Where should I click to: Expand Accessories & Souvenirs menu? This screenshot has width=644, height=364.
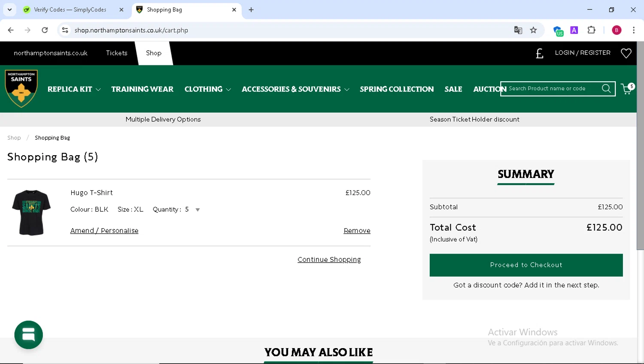295,89
